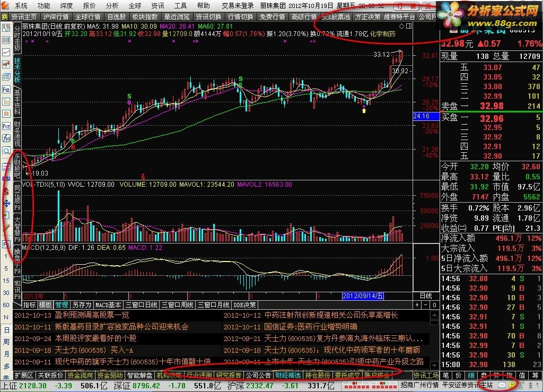This screenshot has width=543, height=392.
Task: Click the pencil drawing tool icon
Action: [x=6, y=228]
